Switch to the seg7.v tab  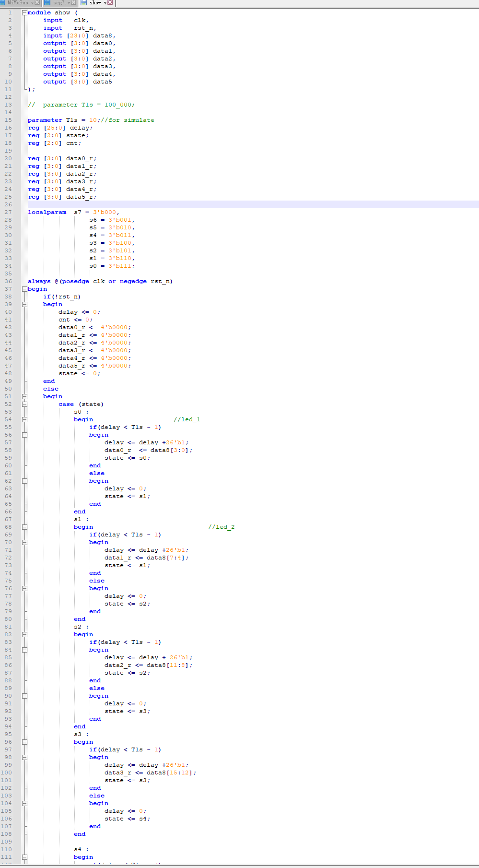pyautogui.click(x=60, y=3)
